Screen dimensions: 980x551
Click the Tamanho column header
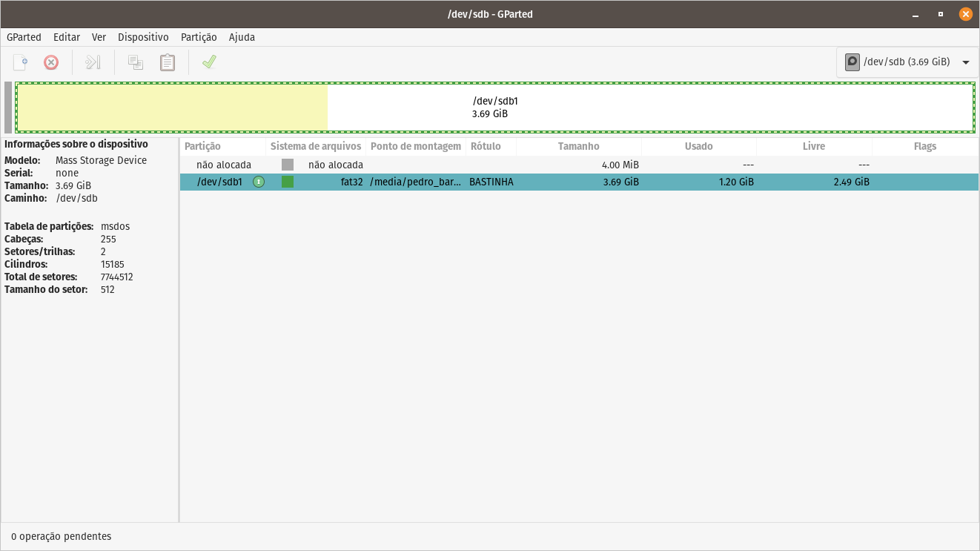point(579,147)
